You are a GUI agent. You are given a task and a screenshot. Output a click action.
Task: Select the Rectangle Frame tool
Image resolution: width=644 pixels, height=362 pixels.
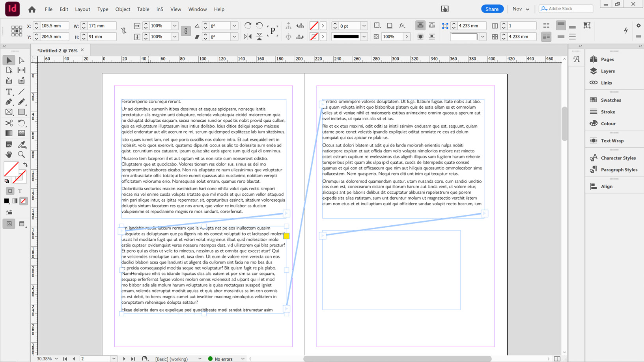[x=9, y=112]
